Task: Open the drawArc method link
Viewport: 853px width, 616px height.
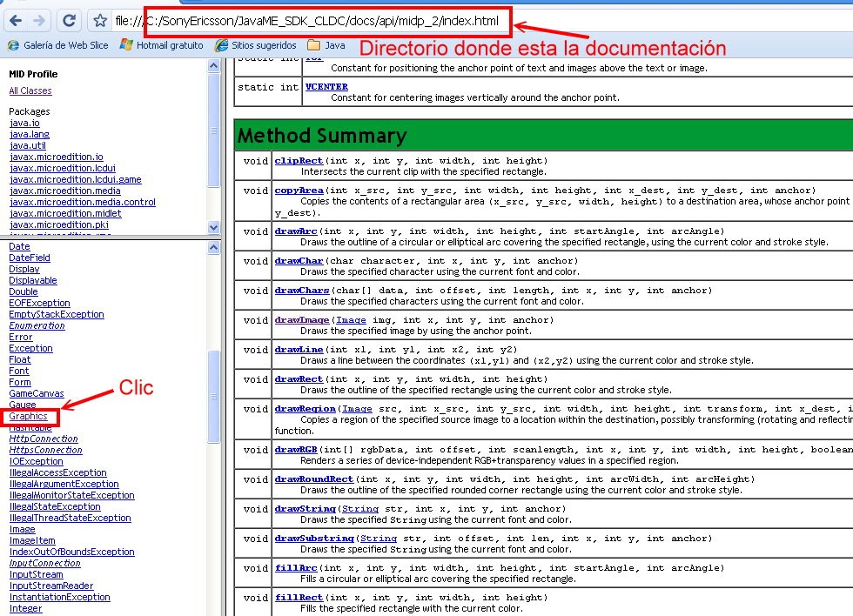Action: [x=296, y=231]
